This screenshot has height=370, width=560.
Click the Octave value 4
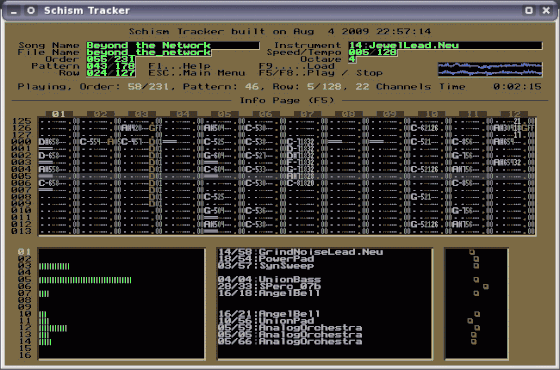tap(352, 59)
